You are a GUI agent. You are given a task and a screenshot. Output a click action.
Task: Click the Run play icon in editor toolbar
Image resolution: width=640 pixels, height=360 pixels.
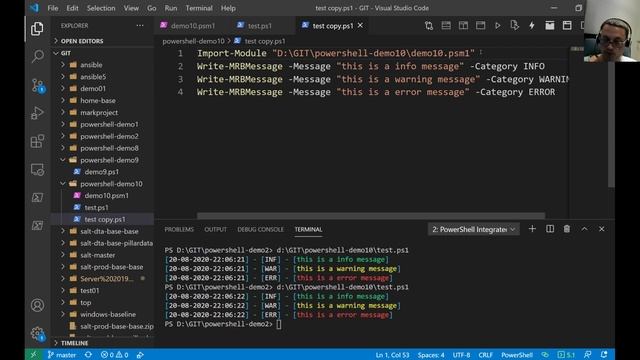[497, 26]
